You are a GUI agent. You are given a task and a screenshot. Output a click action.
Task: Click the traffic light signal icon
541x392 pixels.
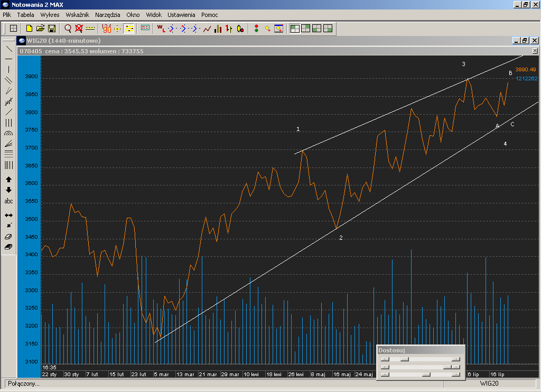(x=256, y=29)
